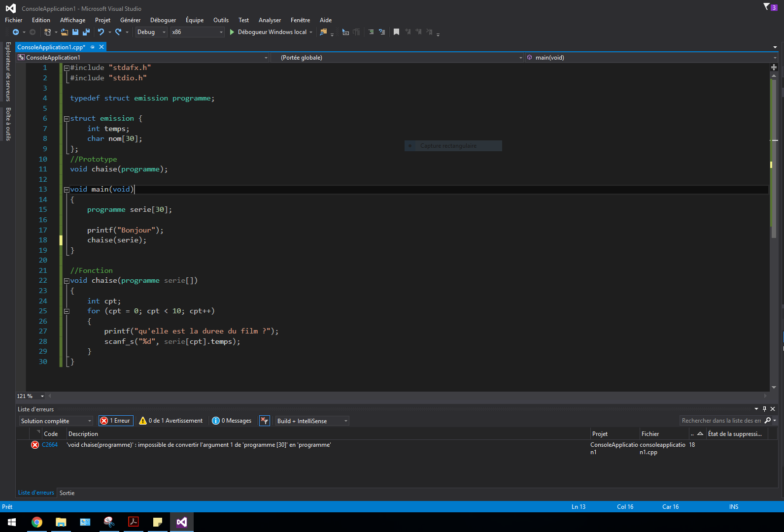
Task: Open the Affichage menu
Action: coord(72,20)
